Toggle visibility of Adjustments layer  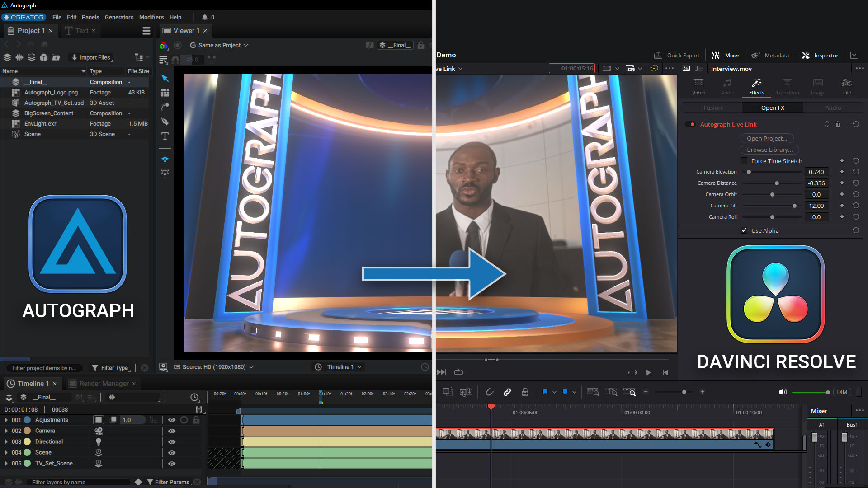[172, 420]
